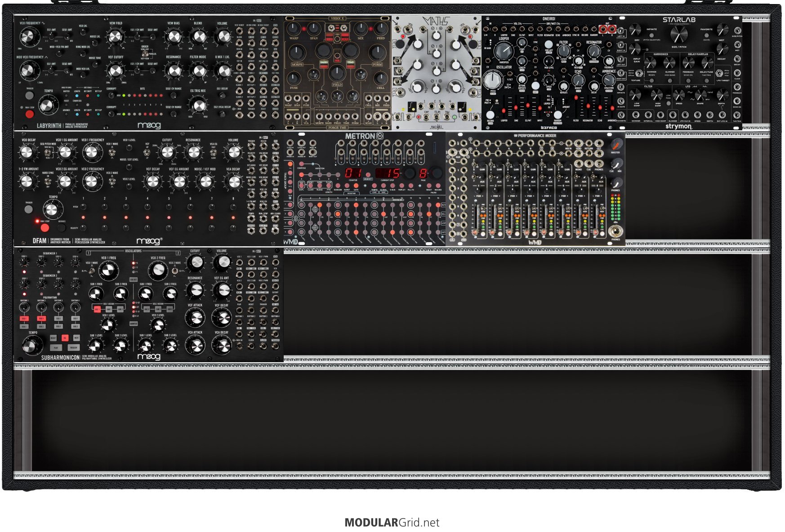Click the moog logo on the DFAM panel
This screenshot has width=785, height=532.
click(x=149, y=241)
